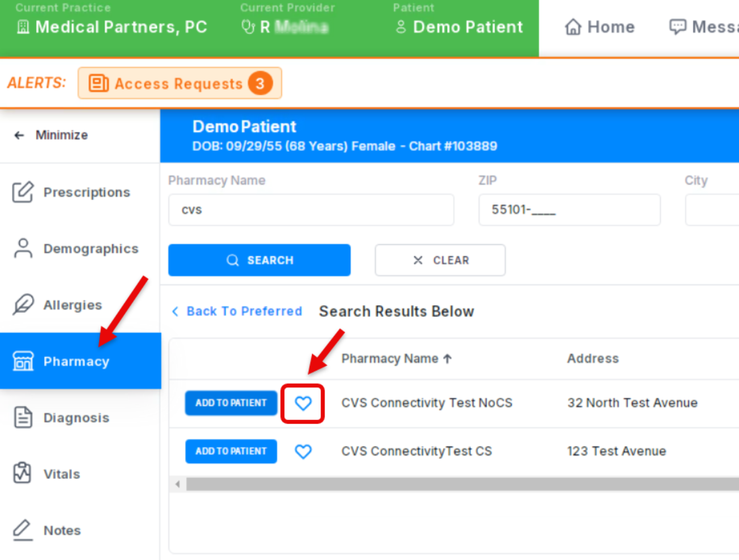Open the Demographics section
The width and height of the screenshot is (739, 560).
click(x=80, y=249)
